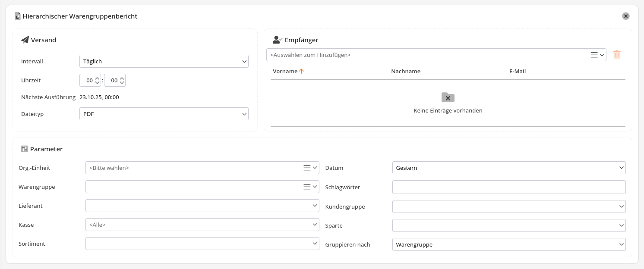Open list icon in Org.-Einheit field
This screenshot has width=644, height=269.
307,168
